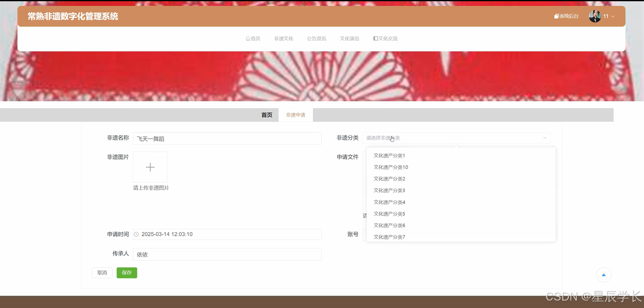Click the icon beside 文化交流
The width and height of the screenshot is (644, 308).
(x=375, y=39)
